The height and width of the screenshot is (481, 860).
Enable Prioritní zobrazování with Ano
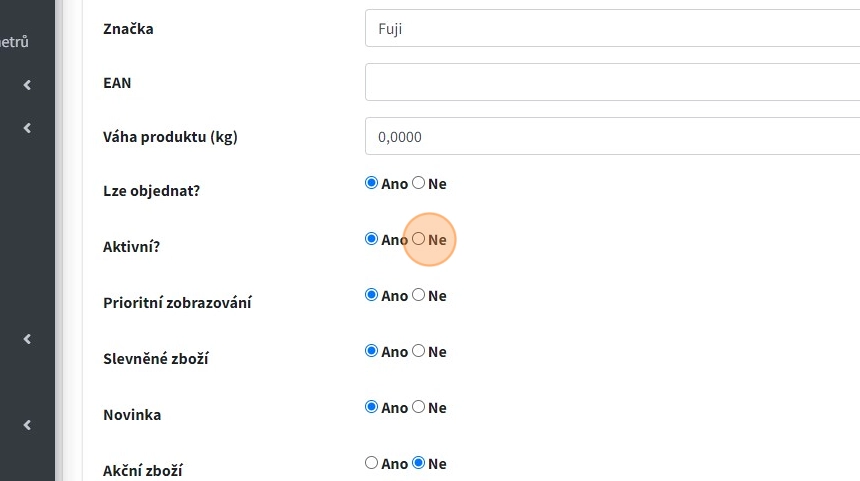[x=372, y=295]
